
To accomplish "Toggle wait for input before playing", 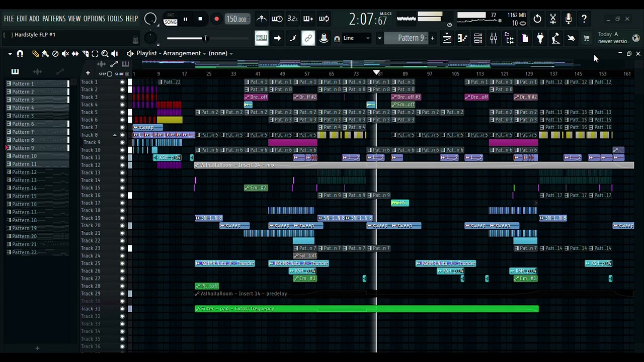I will pos(277,19).
